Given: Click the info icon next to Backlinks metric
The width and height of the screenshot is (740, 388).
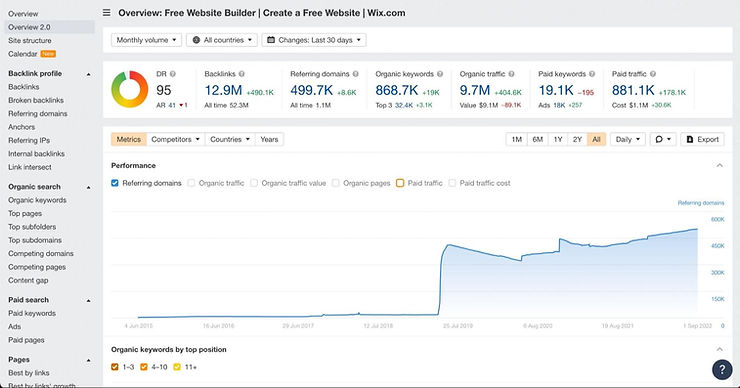Looking at the screenshot, I should pyautogui.click(x=242, y=74).
